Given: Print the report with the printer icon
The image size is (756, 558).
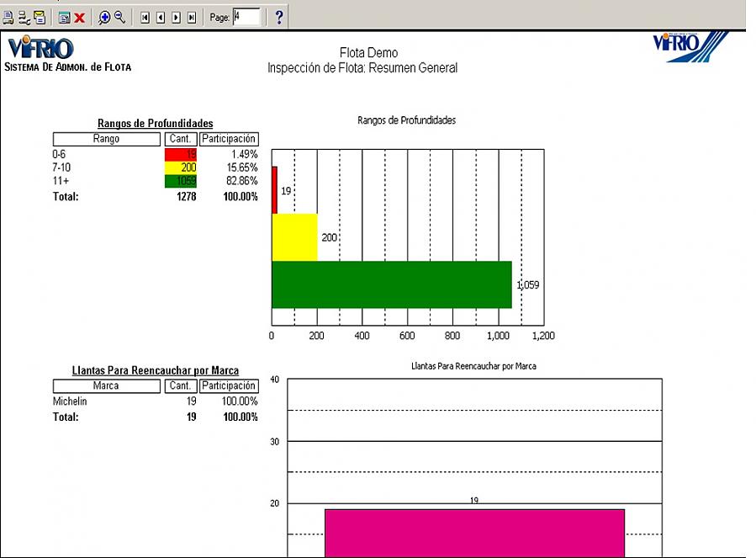Looking at the screenshot, I should pos(8,18).
